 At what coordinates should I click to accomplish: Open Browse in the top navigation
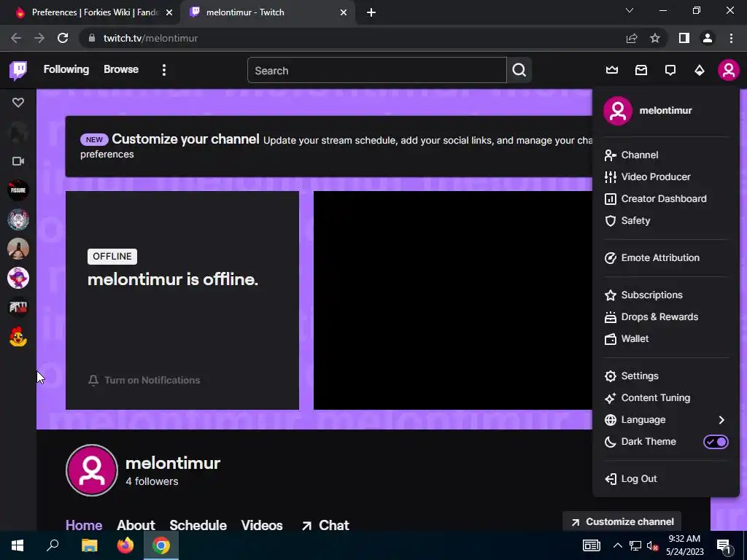121,69
